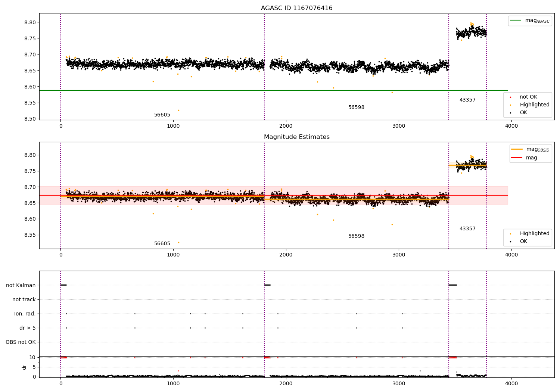This screenshot has width=560, height=392.
Task: Click OBSID label 56605 in Magnitude Estimates plot
Action: coord(162,243)
